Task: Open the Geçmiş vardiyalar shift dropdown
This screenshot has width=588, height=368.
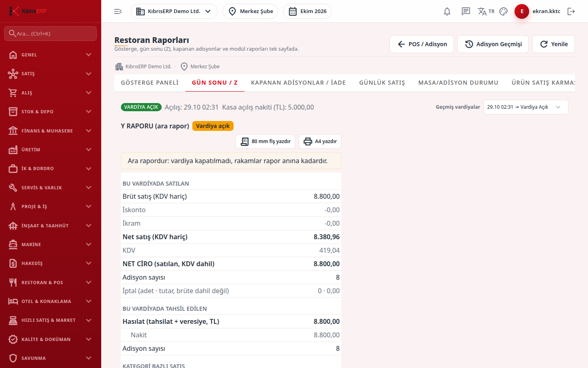Action: pyautogui.click(x=526, y=107)
